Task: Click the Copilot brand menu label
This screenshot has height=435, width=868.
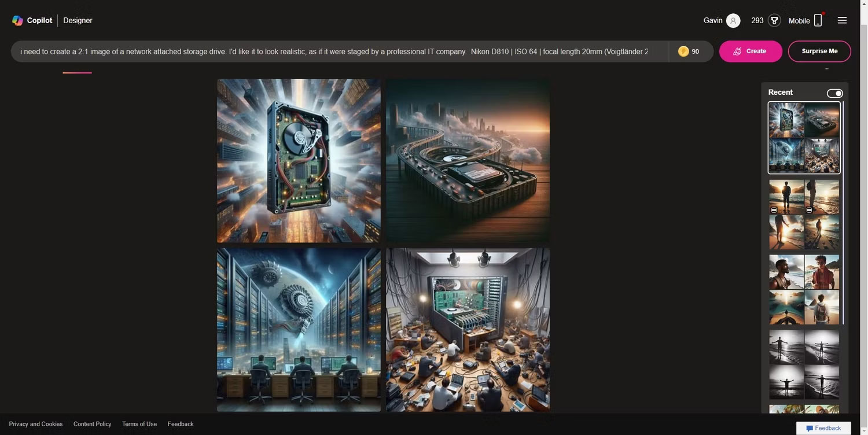Action: coord(39,20)
